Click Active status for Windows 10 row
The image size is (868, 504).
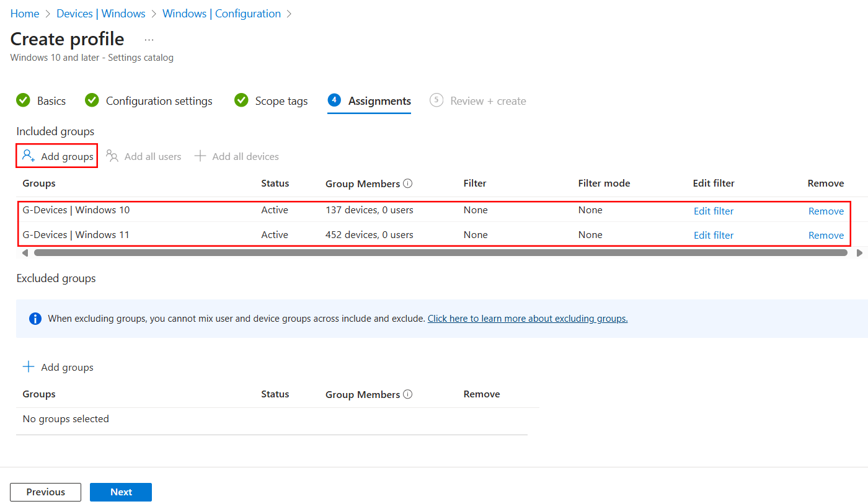point(275,210)
